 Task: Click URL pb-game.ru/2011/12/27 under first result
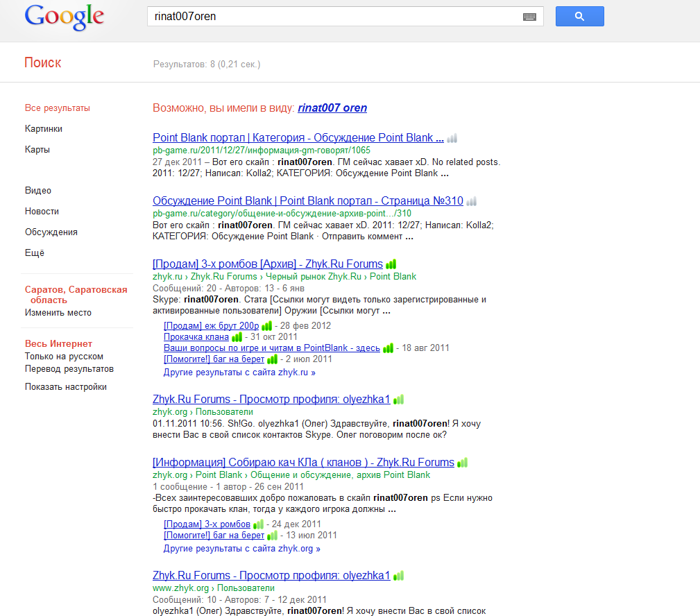262,151
